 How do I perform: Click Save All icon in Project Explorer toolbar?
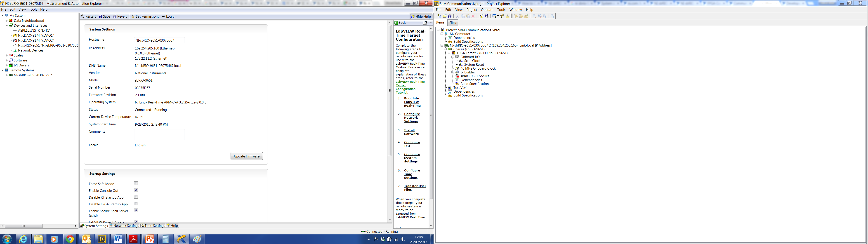(450, 16)
